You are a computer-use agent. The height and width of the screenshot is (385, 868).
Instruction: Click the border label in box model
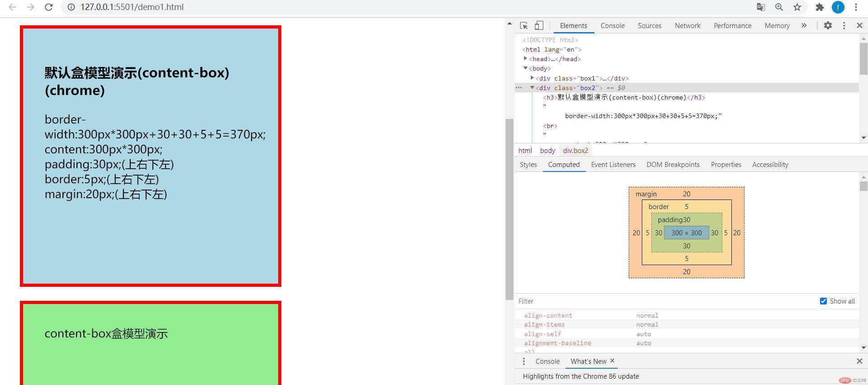[659, 207]
